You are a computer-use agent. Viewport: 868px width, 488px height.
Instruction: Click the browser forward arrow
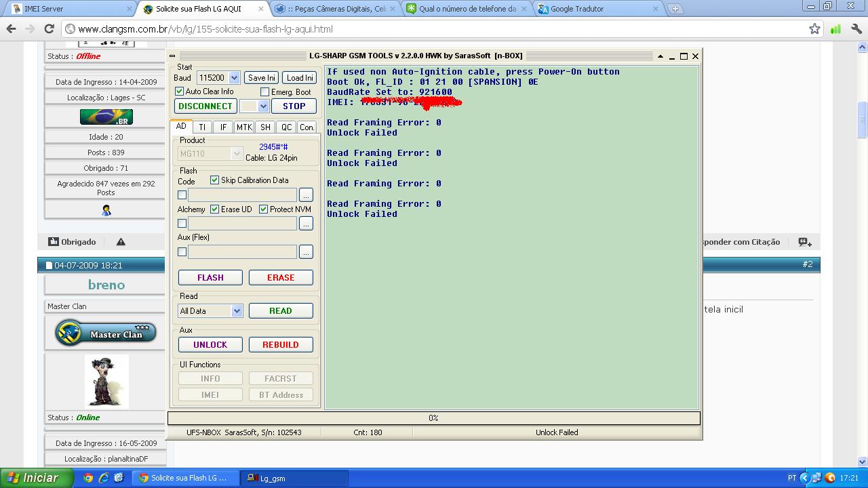click(30, 29)
